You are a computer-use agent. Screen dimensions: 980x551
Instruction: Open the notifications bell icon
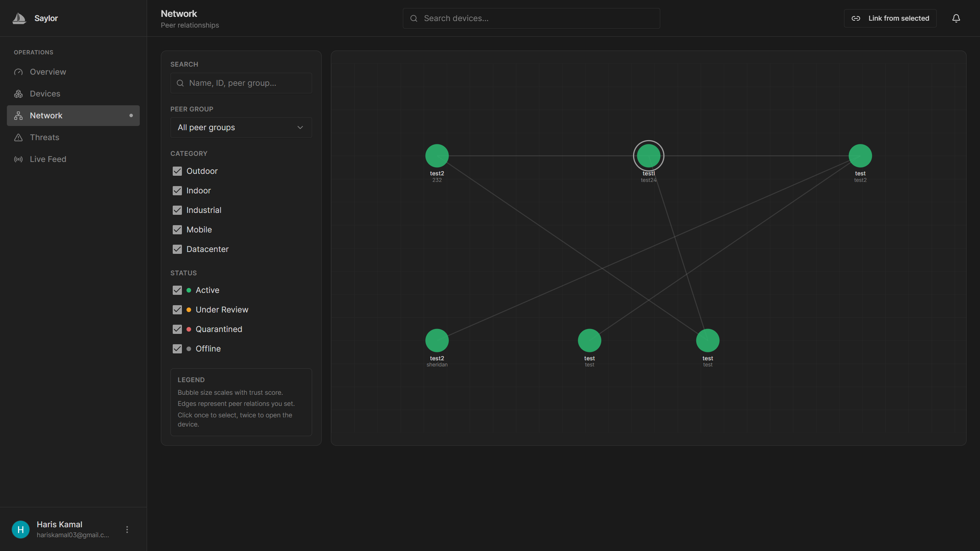[956, 18]
